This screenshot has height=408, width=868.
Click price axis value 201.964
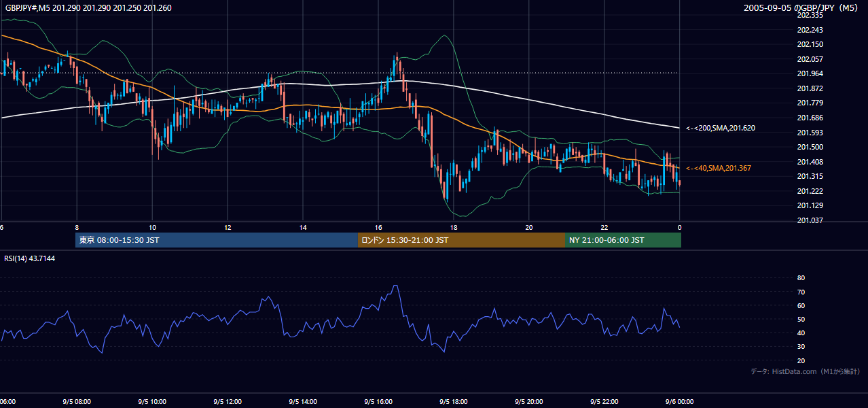click(x=810, y=73)
